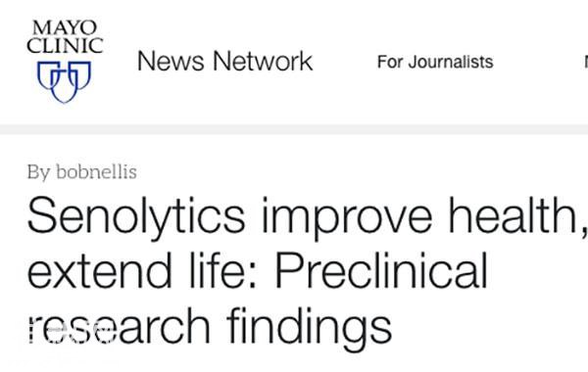Click the MAYO CLINIC wordmark above shields

pyautogui.click(x=65, y=37)
